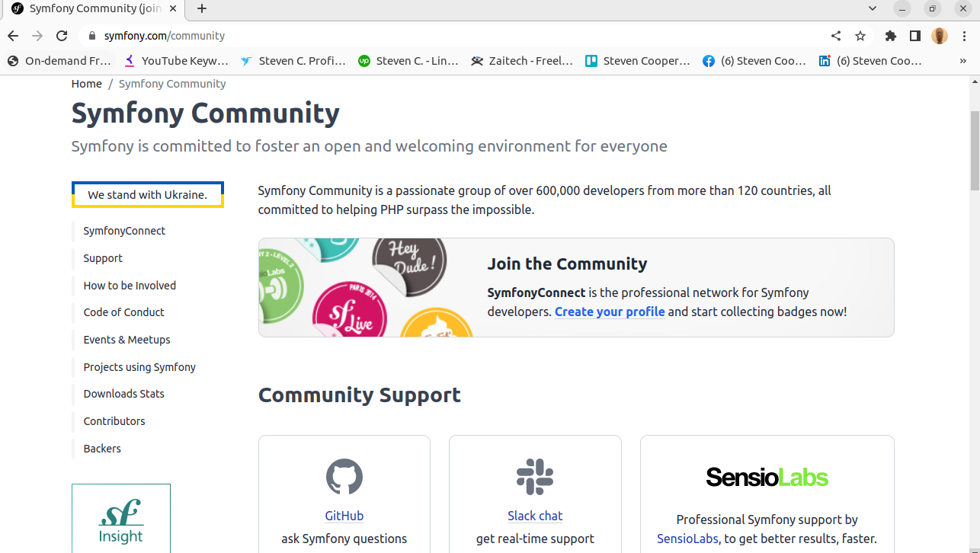The image size is (980, 553).
Task: Share this page via share icon
Action: [836, 36]
